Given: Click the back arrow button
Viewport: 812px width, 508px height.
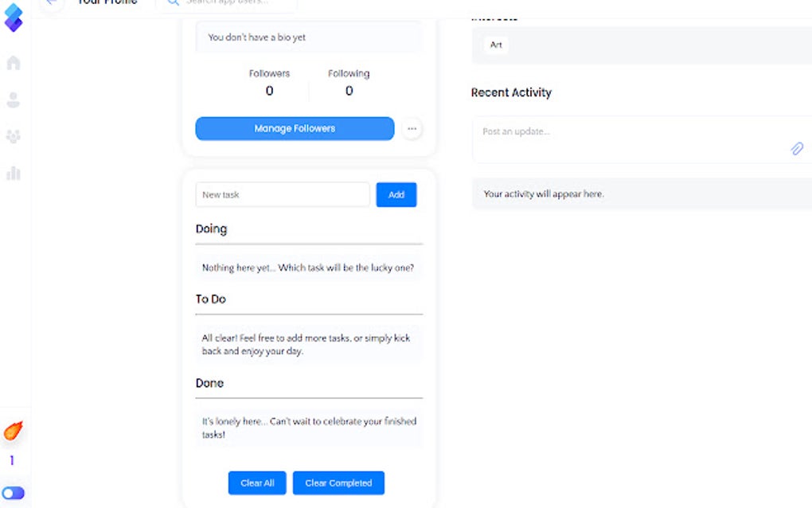Looking at the screenshot, I should coord(52,3).
